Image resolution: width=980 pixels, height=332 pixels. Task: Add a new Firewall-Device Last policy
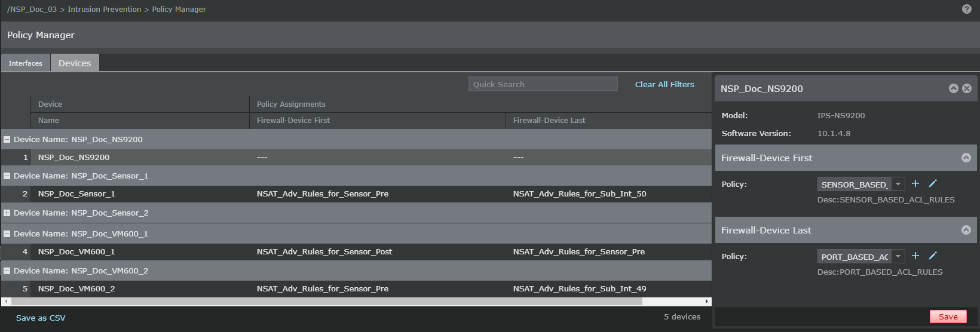click(915, 256)
